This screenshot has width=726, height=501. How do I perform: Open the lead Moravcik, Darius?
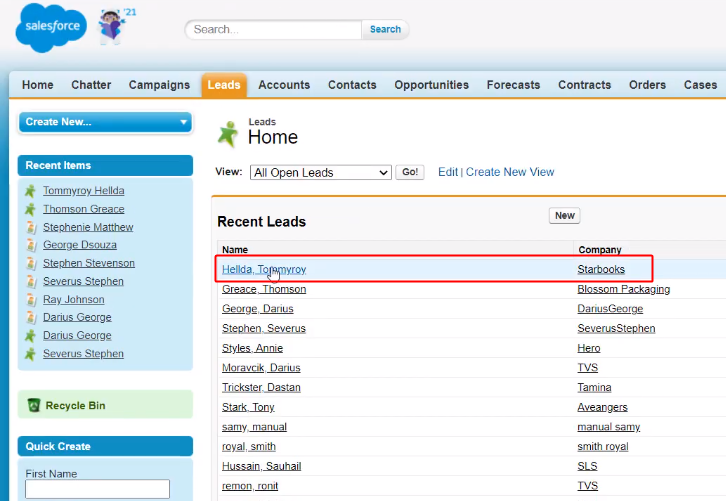261,368
